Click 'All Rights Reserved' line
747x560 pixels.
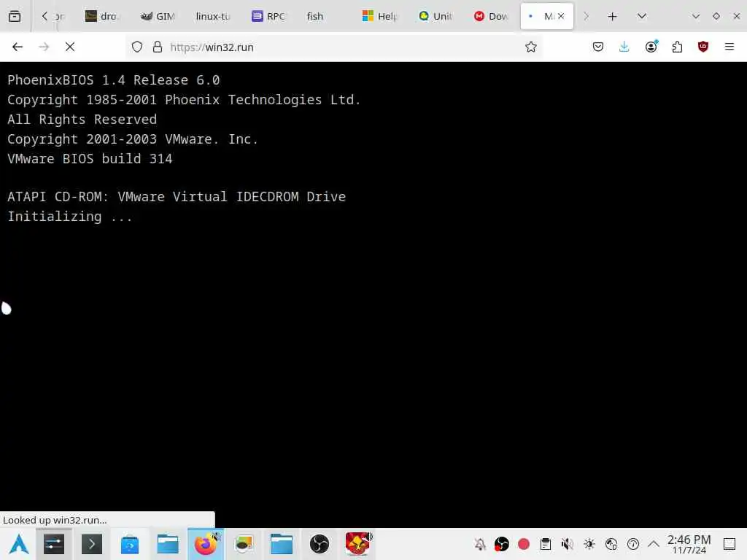[82, 119]
